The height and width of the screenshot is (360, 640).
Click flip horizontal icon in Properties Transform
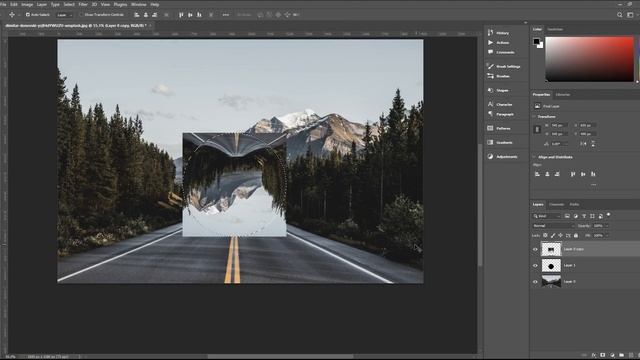[x=583, y=144]
